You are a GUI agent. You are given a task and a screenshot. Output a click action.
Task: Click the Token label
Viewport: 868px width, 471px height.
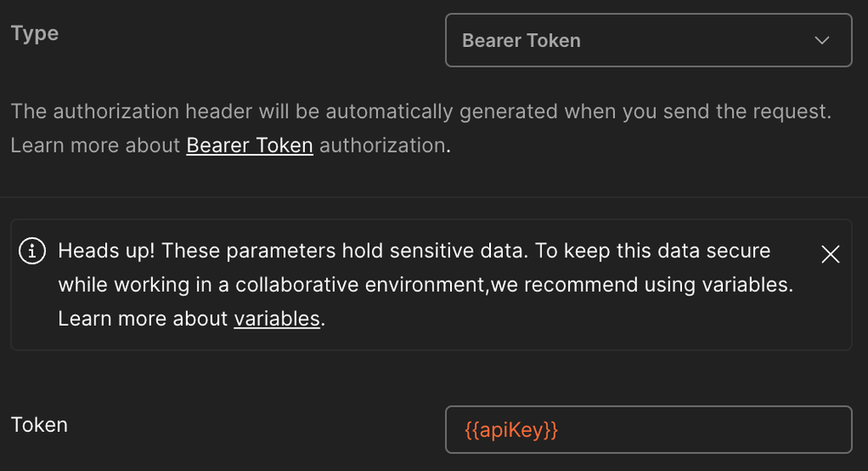[x=39, y=425]
